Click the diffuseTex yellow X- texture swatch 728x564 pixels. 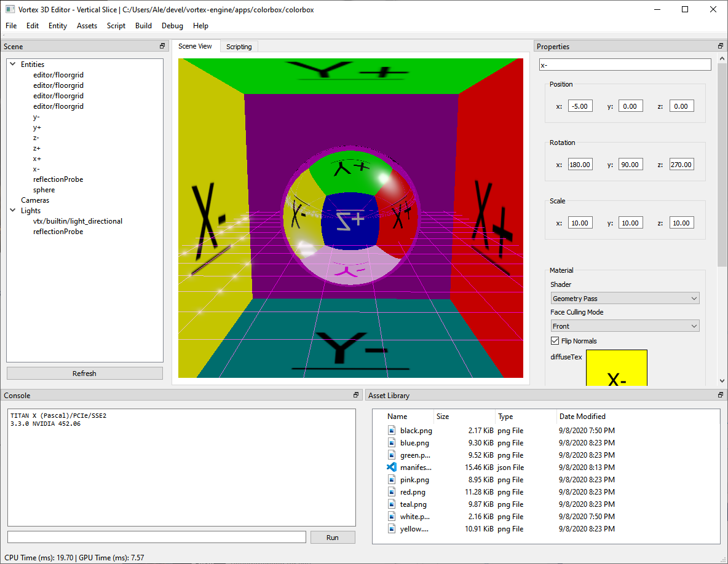[x=617, y=368]
